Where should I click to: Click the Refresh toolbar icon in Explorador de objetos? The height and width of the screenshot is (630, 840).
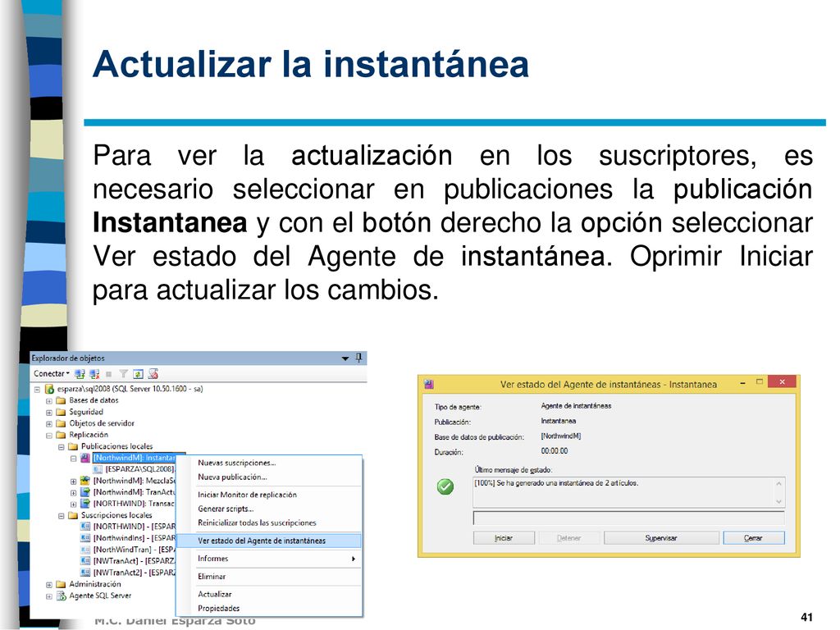[x=138, y=374]
